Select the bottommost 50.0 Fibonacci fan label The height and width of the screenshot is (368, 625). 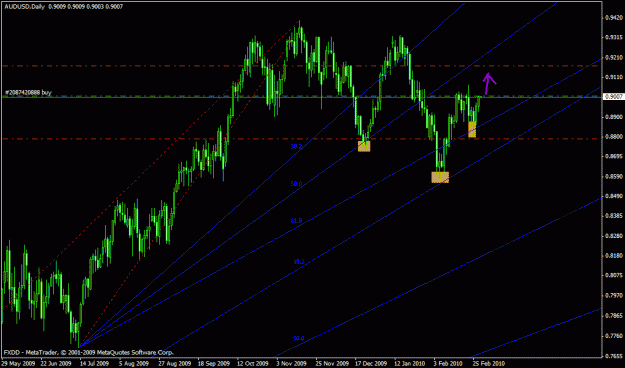click(x=299, y=338)
